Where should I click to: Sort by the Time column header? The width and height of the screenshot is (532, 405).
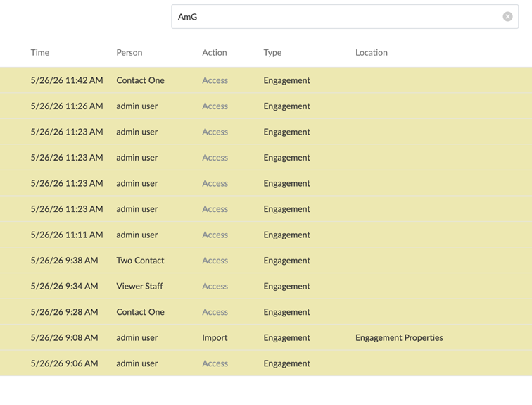[40, 53]
